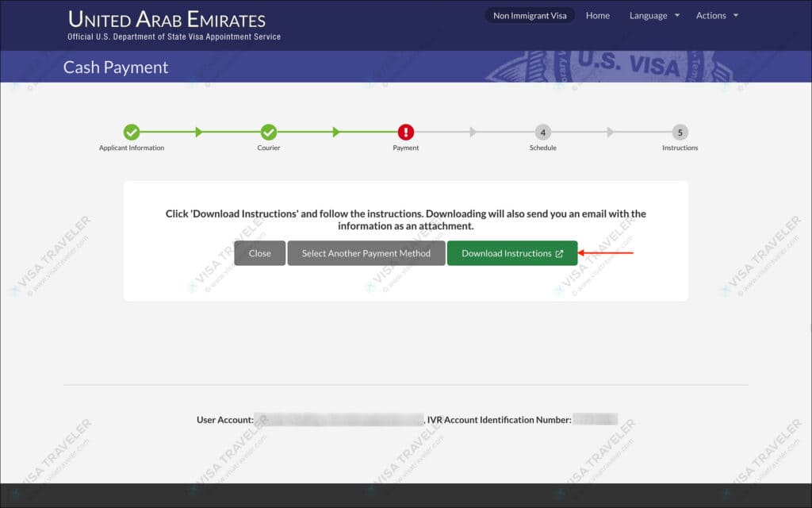Image resolution: width=812 pixels, height=508 pixels.
Task: Click the Courier completed step icon
Action: [x=269, y=133]
